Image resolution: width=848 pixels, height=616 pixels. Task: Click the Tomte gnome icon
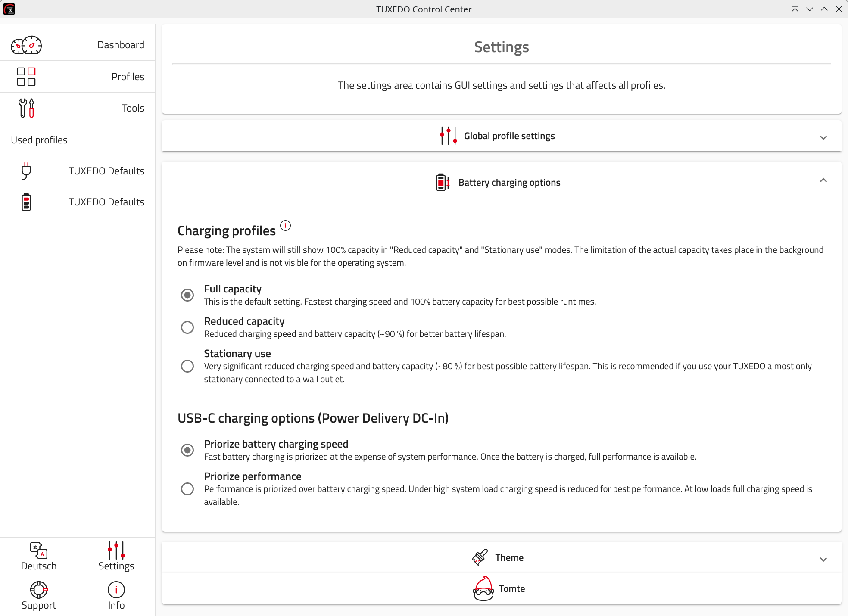[483, 588]
